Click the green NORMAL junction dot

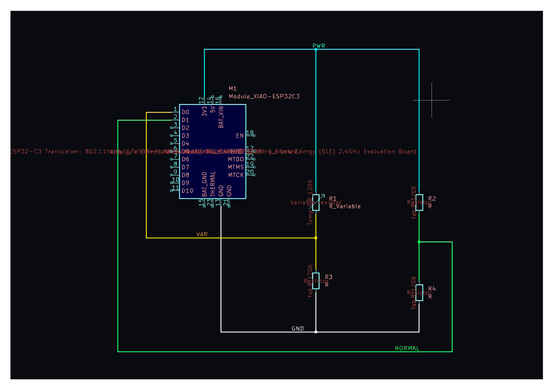(419, 242)
